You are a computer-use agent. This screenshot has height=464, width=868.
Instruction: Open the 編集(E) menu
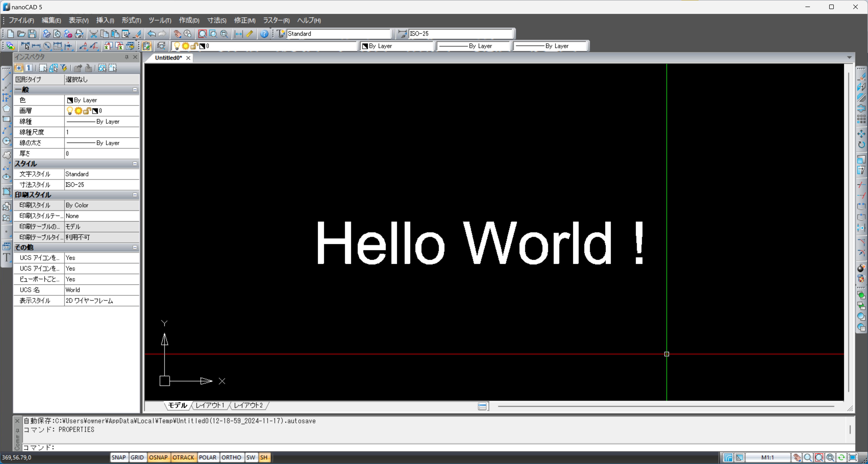pos(51,20)
